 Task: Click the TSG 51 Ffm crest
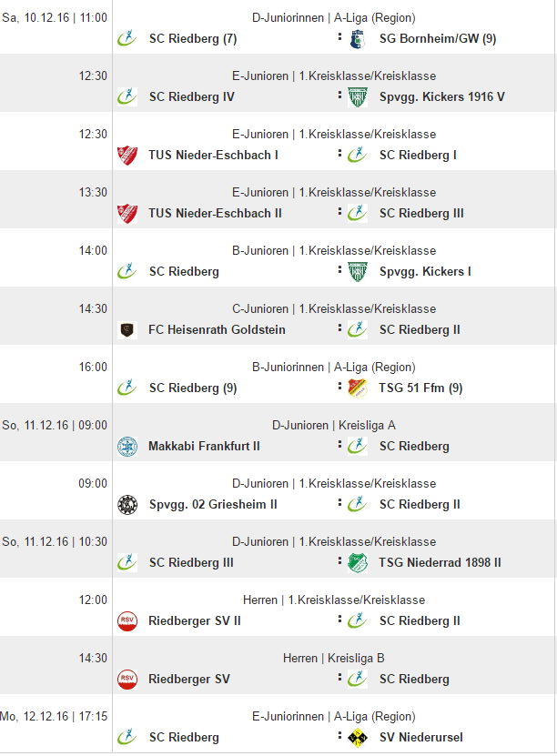[357, 388]
